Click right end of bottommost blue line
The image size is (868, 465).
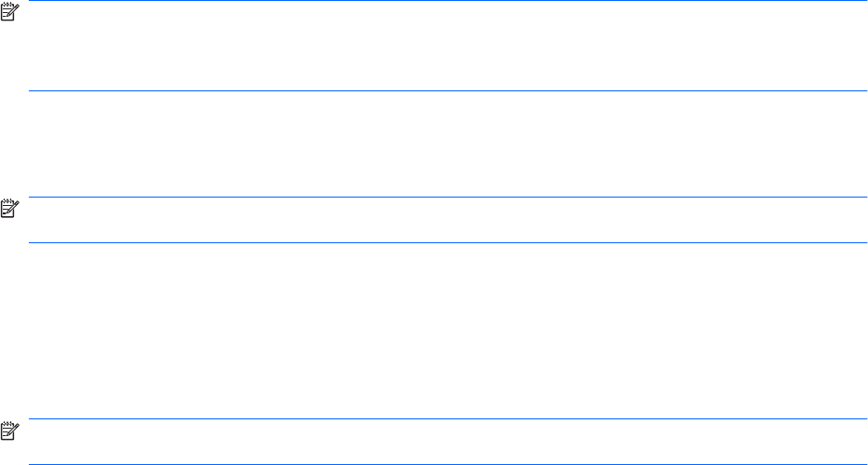point(865,464)
